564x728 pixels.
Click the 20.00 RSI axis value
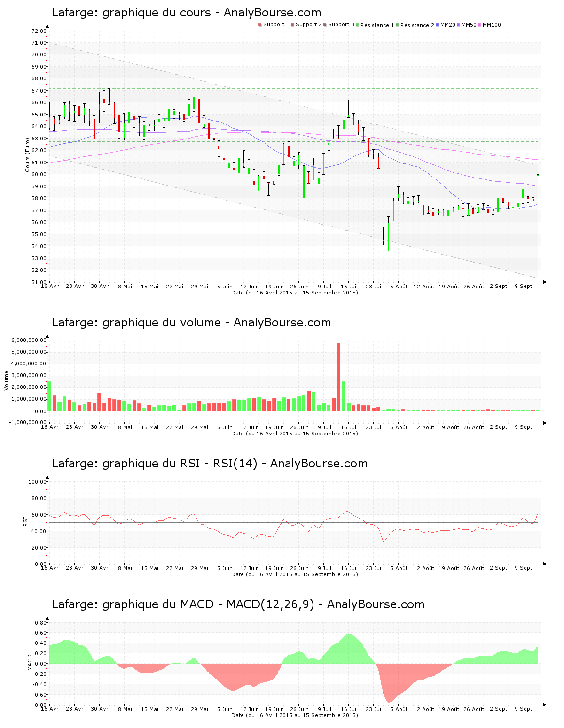(x=39, y=548)
